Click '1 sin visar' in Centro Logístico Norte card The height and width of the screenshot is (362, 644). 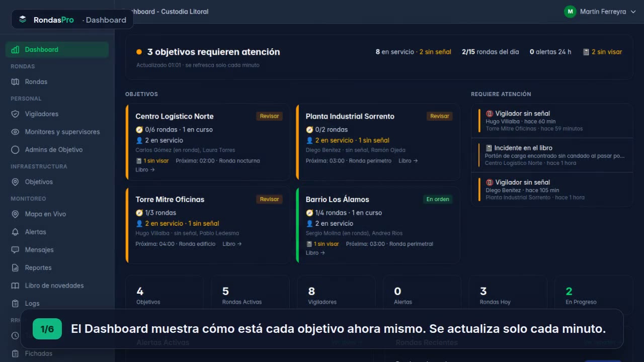152,161
